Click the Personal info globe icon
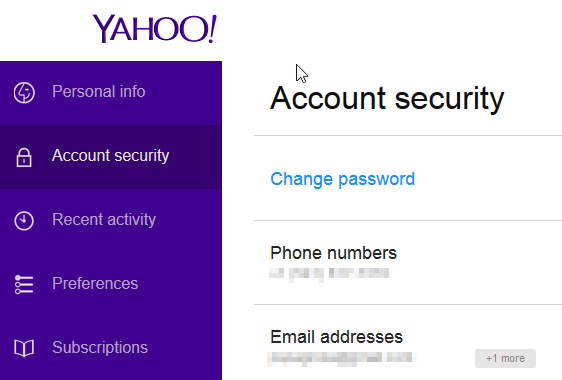The image size is (562, 380). tap(24, 92)
